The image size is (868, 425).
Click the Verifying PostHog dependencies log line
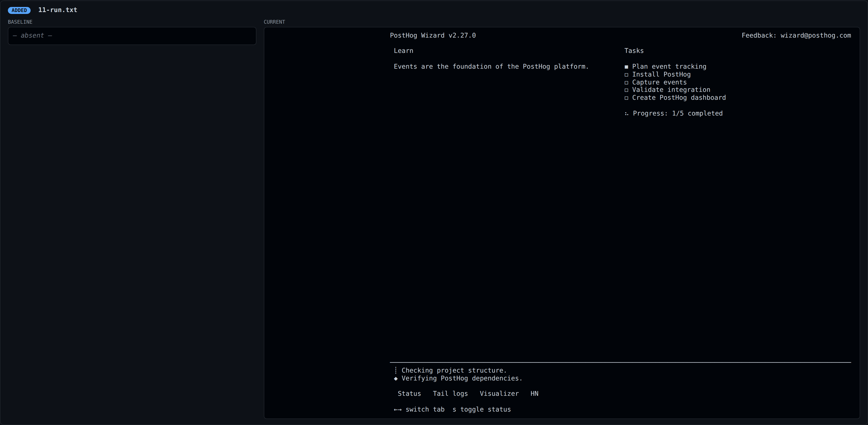click(x=462, y=378)
